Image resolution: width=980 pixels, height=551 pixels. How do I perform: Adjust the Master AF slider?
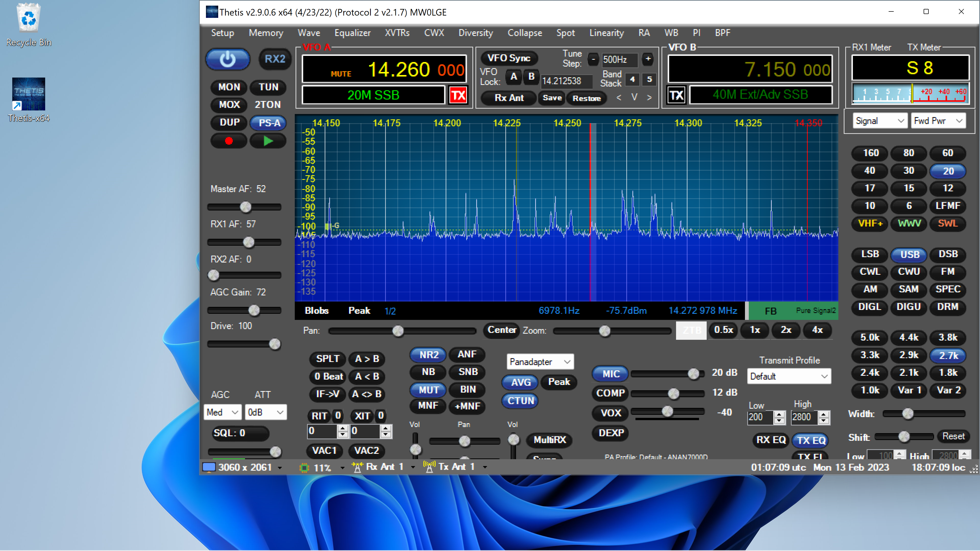click(244, 207)
